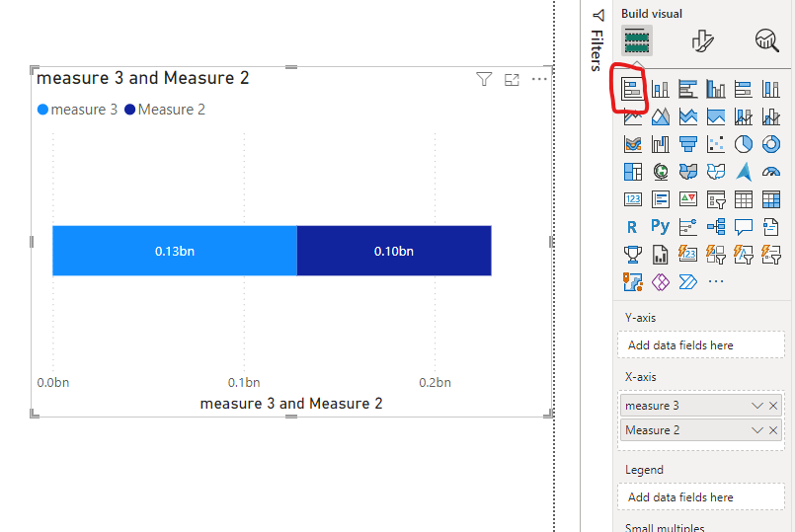This screenshot has height=532, width=795.
Task: Select the Stacked bar chart visual
Action: click(632, 90)
